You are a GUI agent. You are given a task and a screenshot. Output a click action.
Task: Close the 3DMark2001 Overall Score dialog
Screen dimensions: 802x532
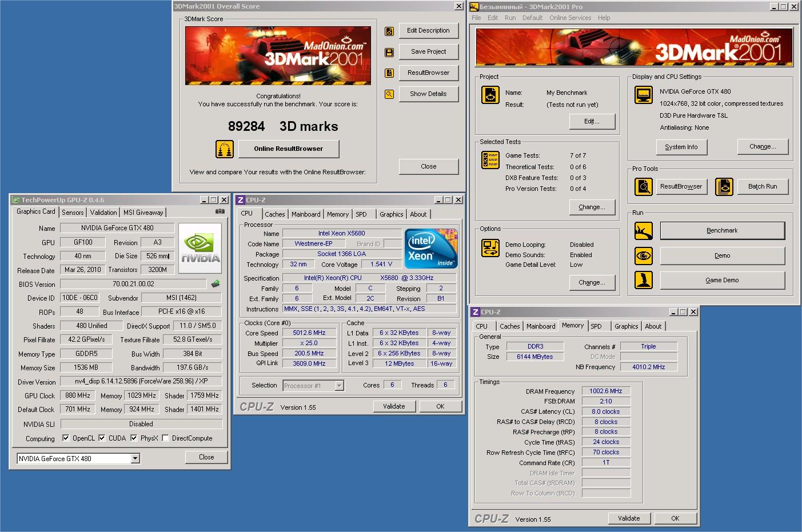(428, 166)
